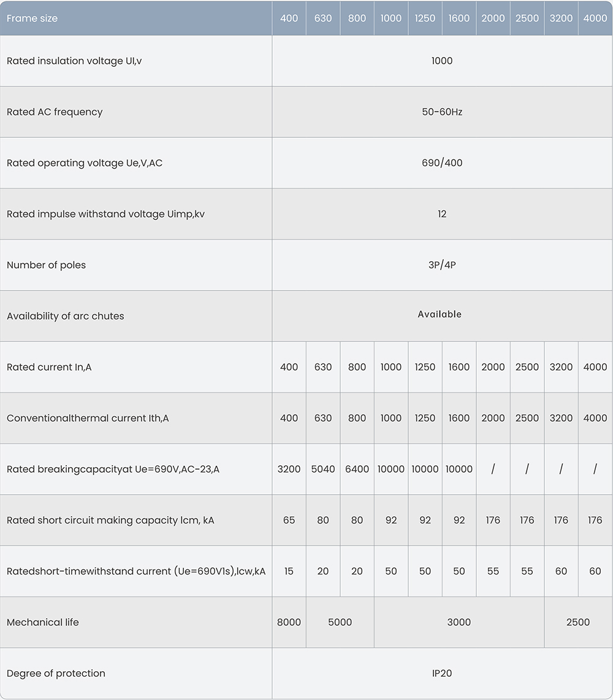
Task: Click the 65 short circuit making capacity cell
Action: pyautogui.click(x=289, y=520)
